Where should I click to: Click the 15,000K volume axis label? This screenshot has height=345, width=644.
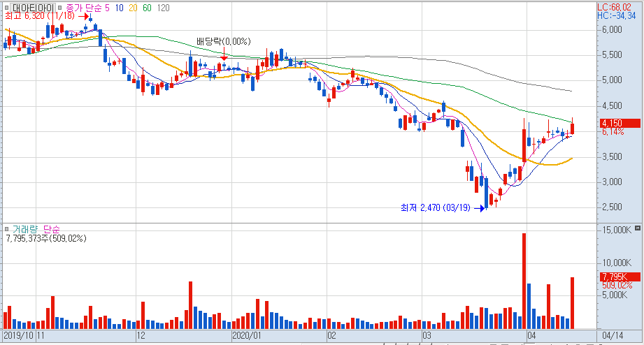[x=617, y=230]
